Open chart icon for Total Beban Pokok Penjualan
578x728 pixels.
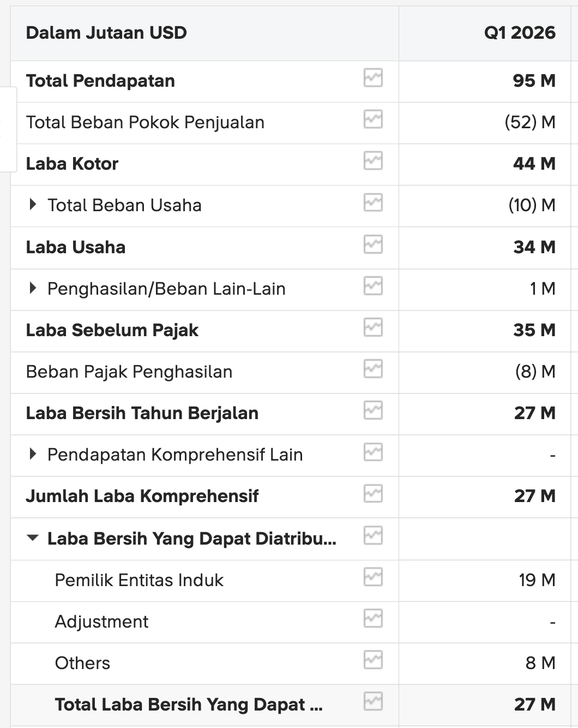[x=373, y=119]
